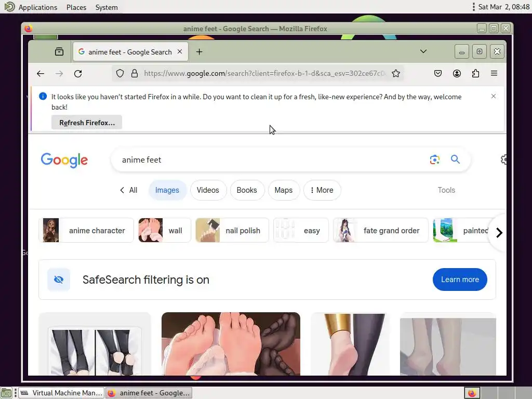The image size is (532, 399).
Task: Open the rightmost gray image result
Action: pos(448,344)
